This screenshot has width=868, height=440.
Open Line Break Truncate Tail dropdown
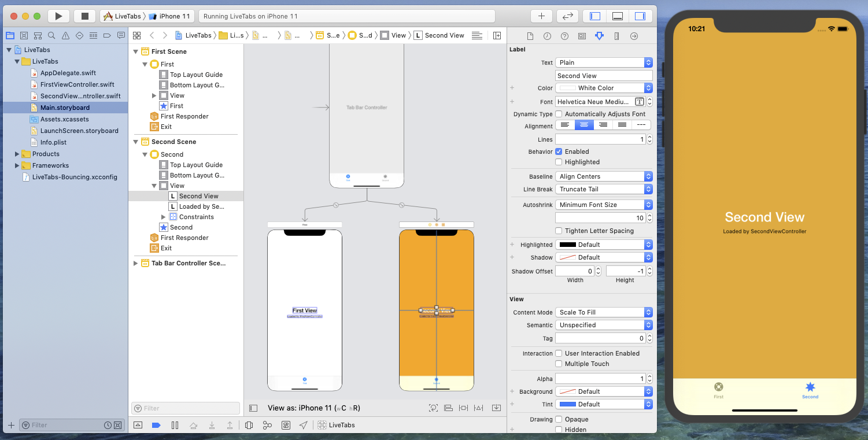(604, 189)
